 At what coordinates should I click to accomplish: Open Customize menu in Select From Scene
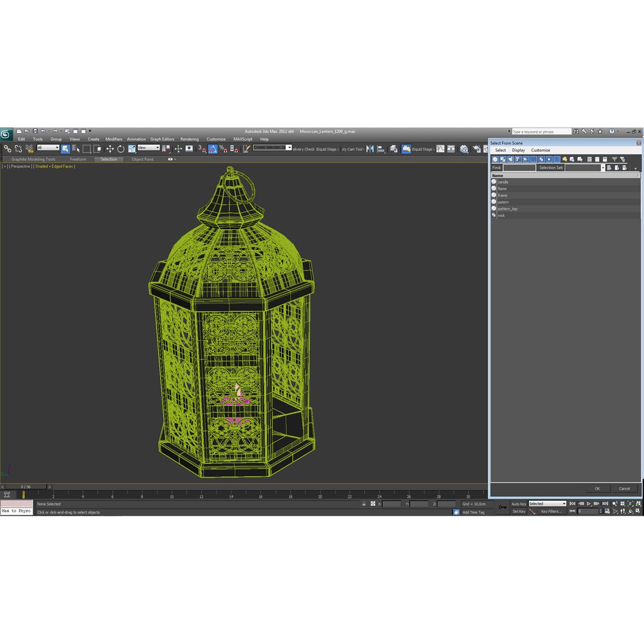540,150
